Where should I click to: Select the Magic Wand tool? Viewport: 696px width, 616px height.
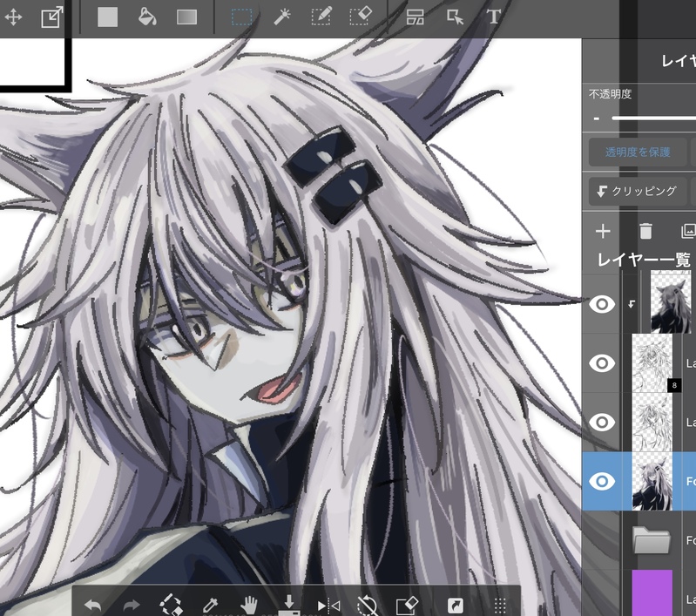tap(282, 17)
